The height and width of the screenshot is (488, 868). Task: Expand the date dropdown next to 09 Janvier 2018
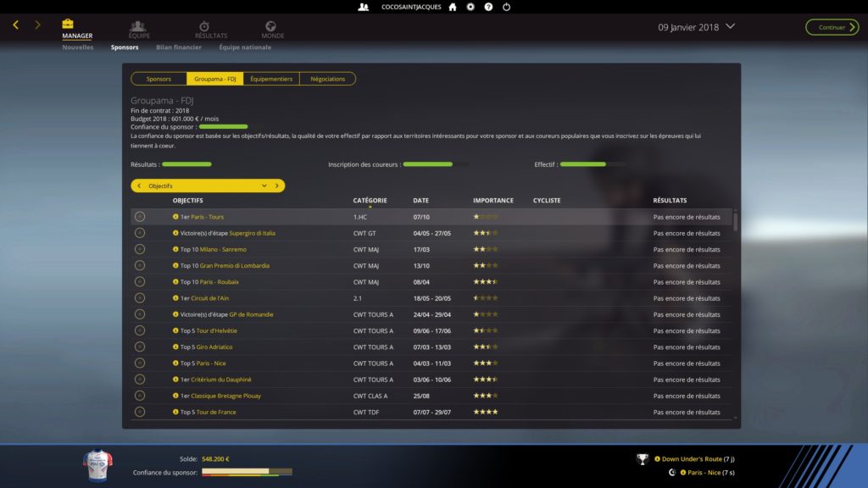tap(731, 26)
